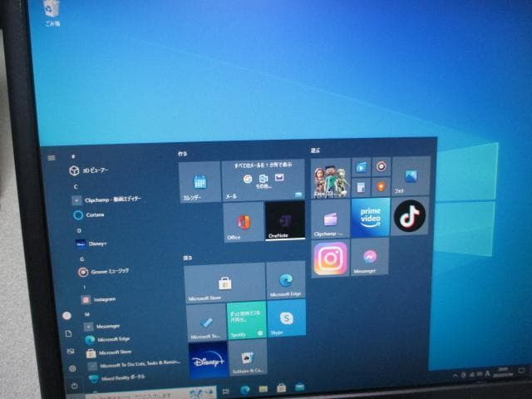Open the Groove Music small tile

pos(382,166)
